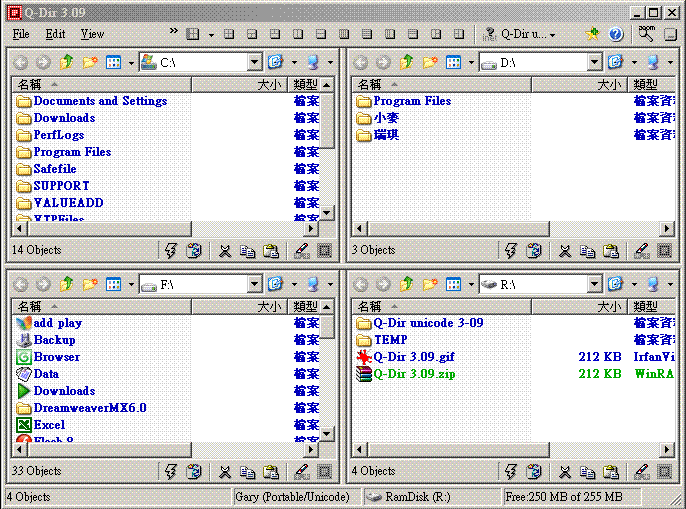Viewport: 686px width, 509px height.
Task: Click the Up folder icon in D:\ pane
Action: 406,63
